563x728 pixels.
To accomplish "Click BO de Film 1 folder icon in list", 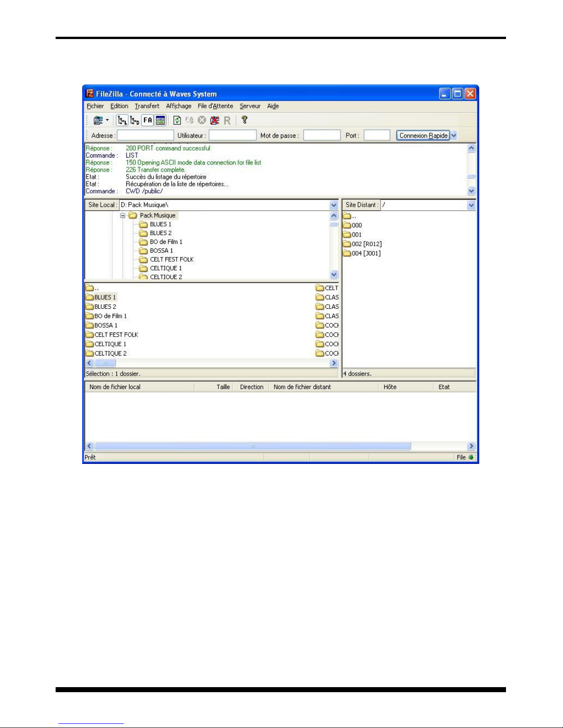I will click(x=90, y=316).
